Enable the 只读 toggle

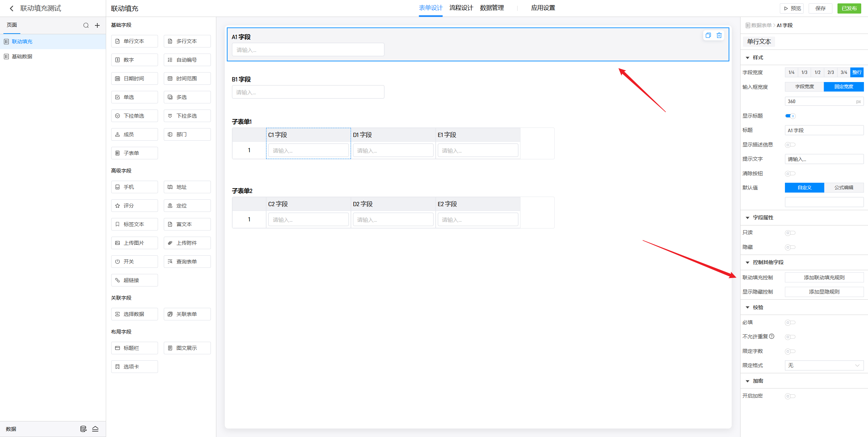pyautogui.click(x=790, y=233)
